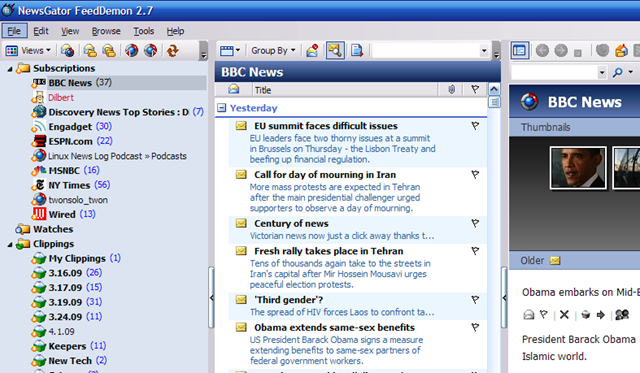Viewport: 640px width, 373px height.
Task: Collapse the Yesterday group
Action: 222,108
